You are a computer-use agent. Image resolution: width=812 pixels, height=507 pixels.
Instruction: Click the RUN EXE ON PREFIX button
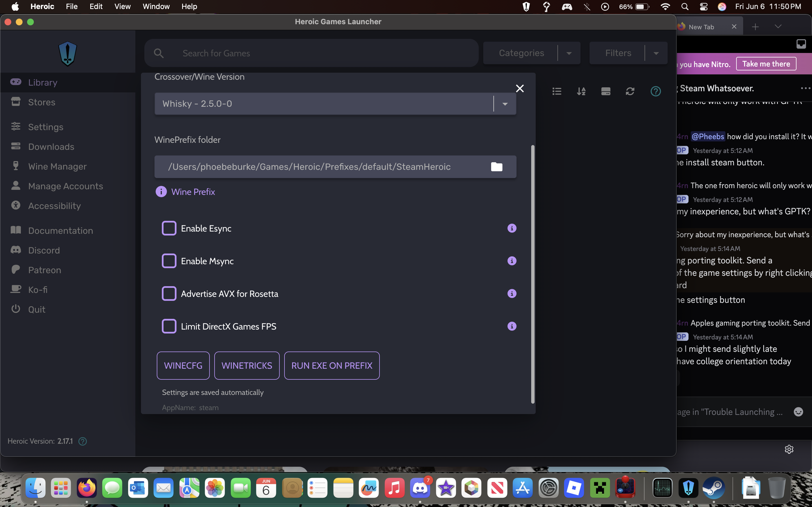(332, 366)
